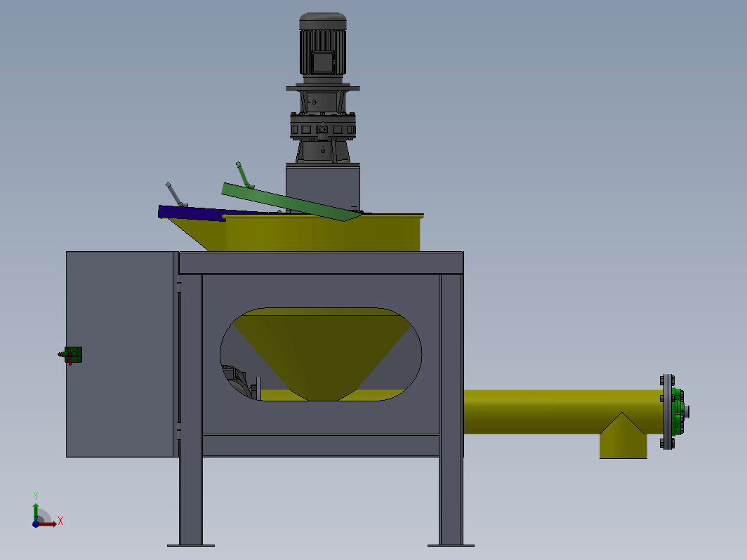The width and height of the screenshot is (747, 560).
Task: Select the gray handle on the blue lid
Action: 175,194
